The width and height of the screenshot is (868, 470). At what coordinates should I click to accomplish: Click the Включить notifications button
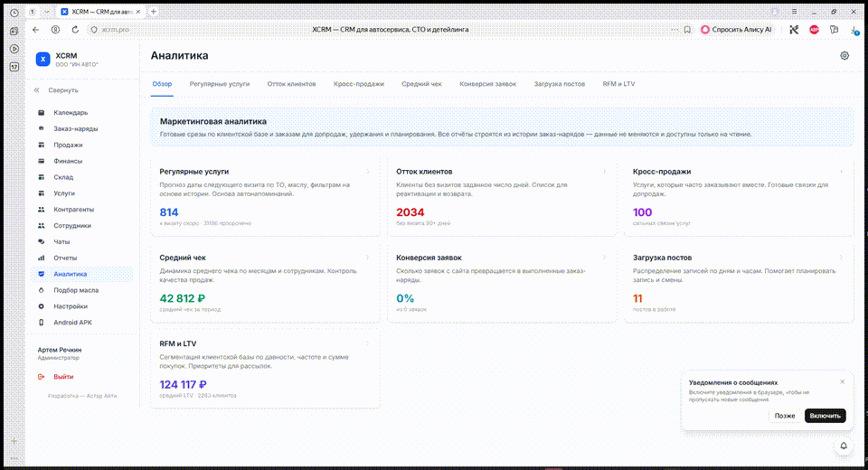(x=825, y=416)
